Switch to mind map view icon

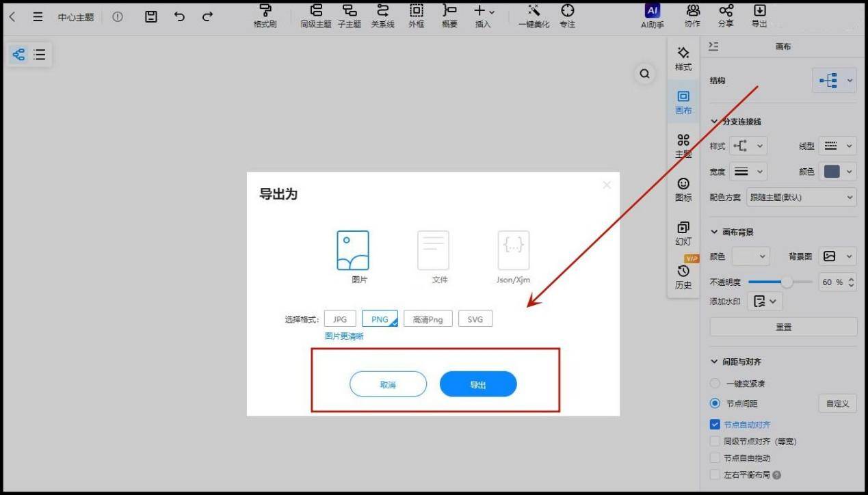(x=19, y=55)
